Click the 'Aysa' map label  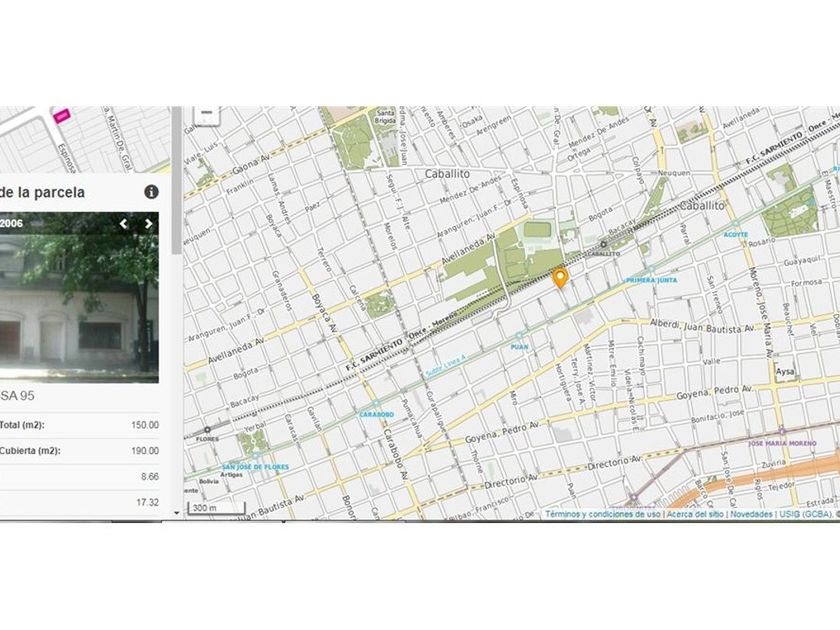coord(785,371)
